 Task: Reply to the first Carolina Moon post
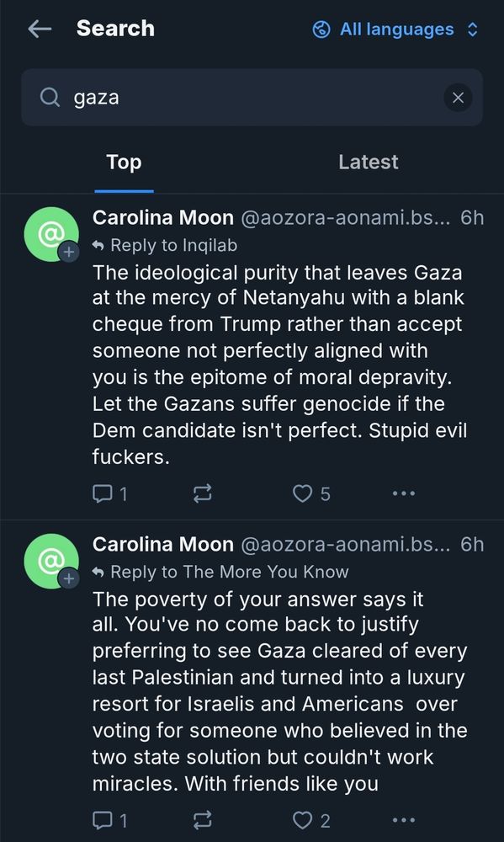click(110, 493)
